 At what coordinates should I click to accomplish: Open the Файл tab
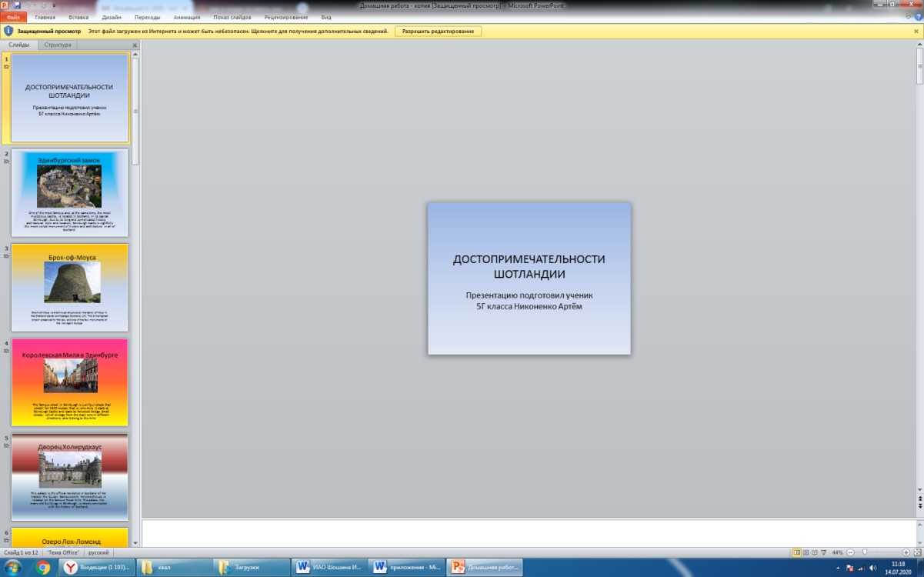coord(14,17)
